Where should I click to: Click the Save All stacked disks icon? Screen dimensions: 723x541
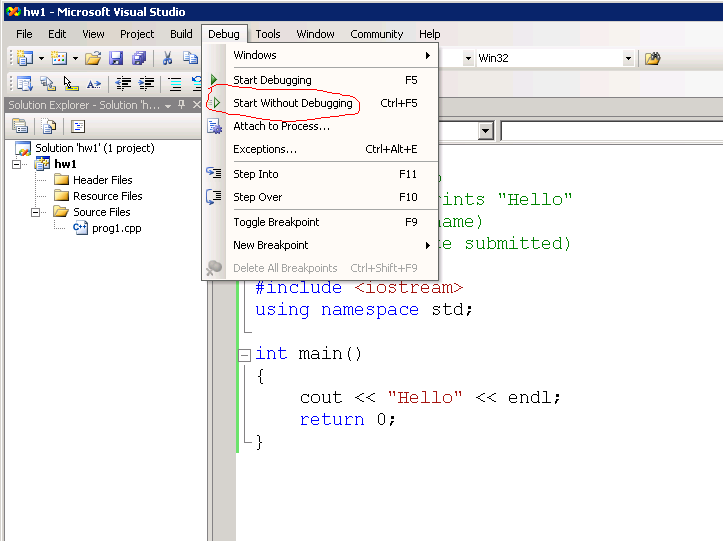point(139,58)
